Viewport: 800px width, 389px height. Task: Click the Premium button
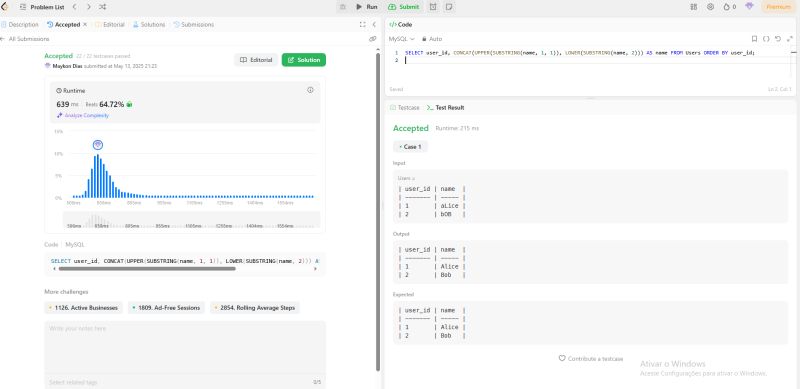pos(779,7)
